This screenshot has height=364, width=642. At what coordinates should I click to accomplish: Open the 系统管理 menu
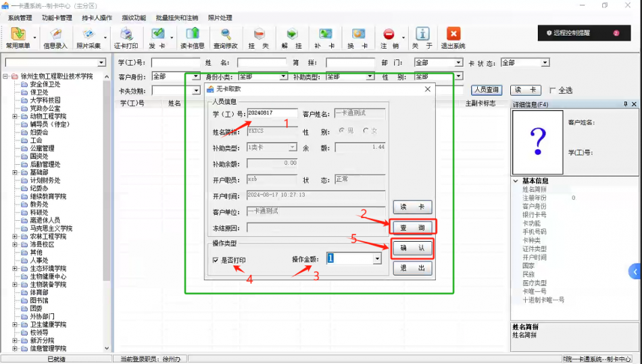[20, 18]
